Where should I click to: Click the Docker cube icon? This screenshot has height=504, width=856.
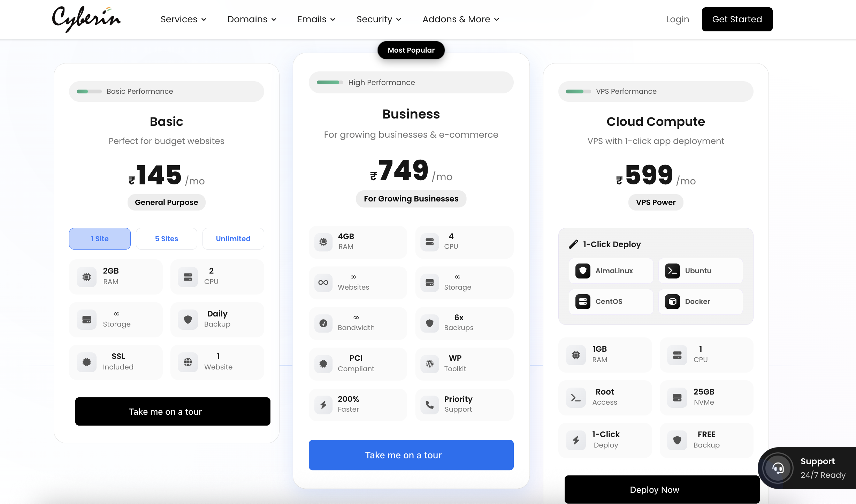pyautogui.click(x=672, y=301)
